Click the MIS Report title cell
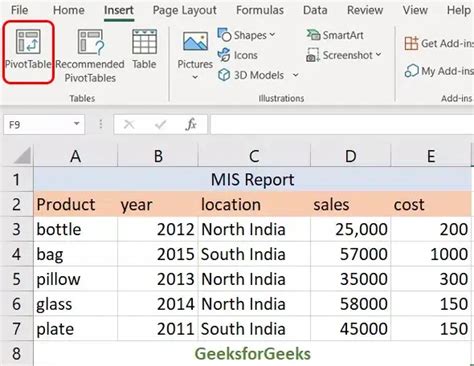The width and height of the screenshot is (474, 366). point(253,179)
